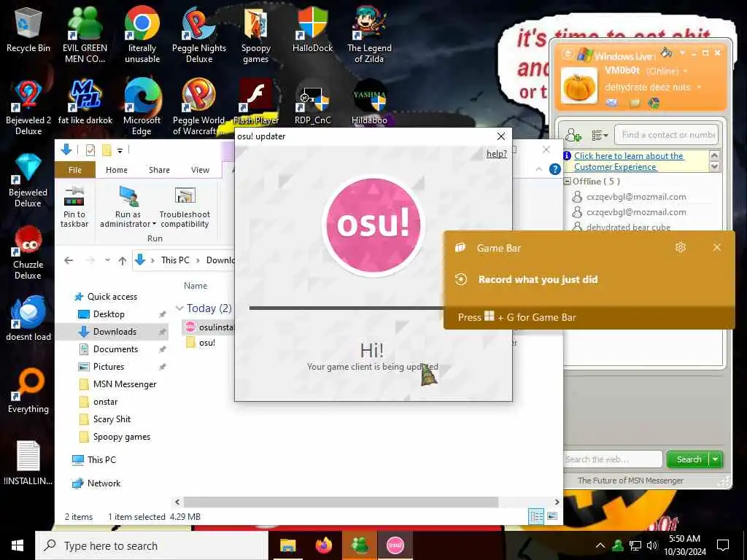Open the RDP_CnC desktop shortcut
Viewport: 747px width, 560px height.
pyautogui.click(x=312, y=102)
